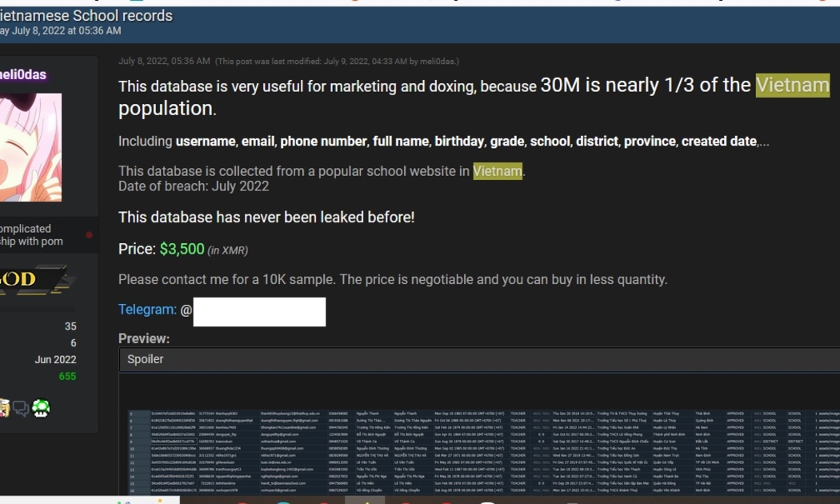Click the 6 threads count
The width and height of the screenshot is (840, 504).
coord(74,342)
